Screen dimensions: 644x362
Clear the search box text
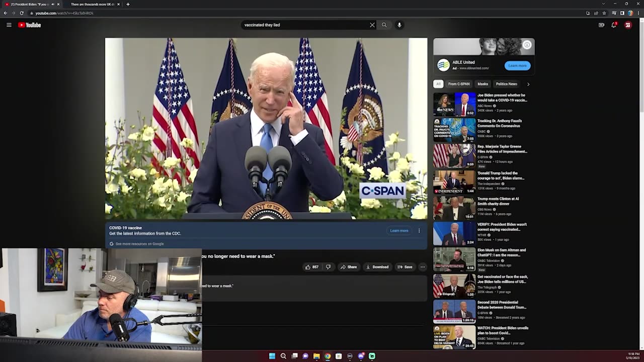(x=372, y=25)
